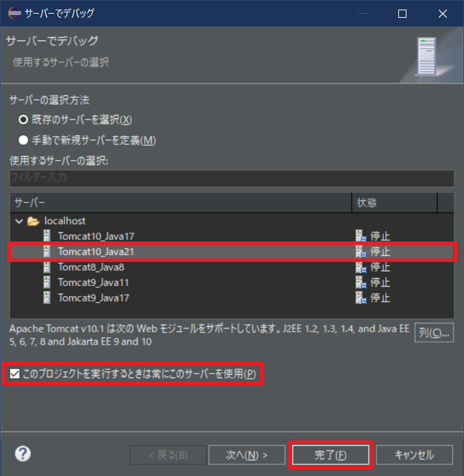
Task: Click the 状態 column header
Action: (x=394, y=202)
